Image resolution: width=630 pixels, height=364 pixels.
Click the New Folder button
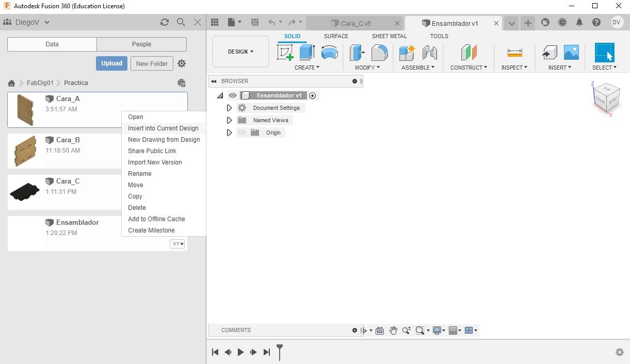point(152,63)
